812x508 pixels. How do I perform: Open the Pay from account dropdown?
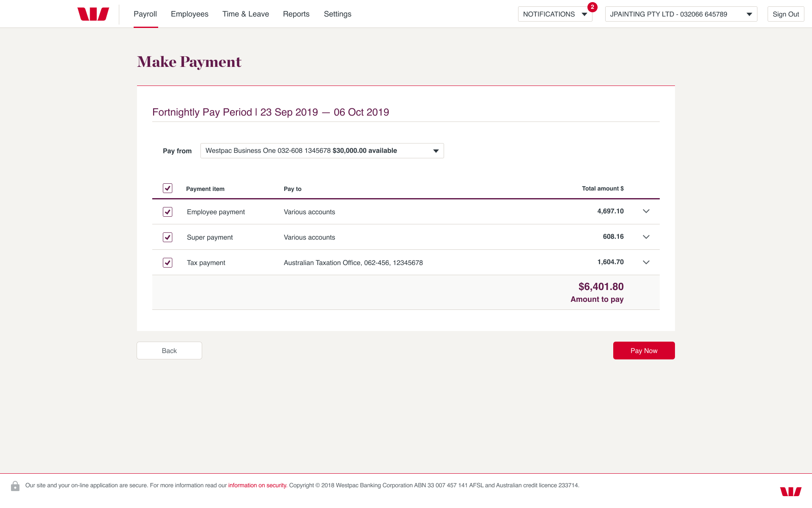pyautogui.click(x=322, y=151)
